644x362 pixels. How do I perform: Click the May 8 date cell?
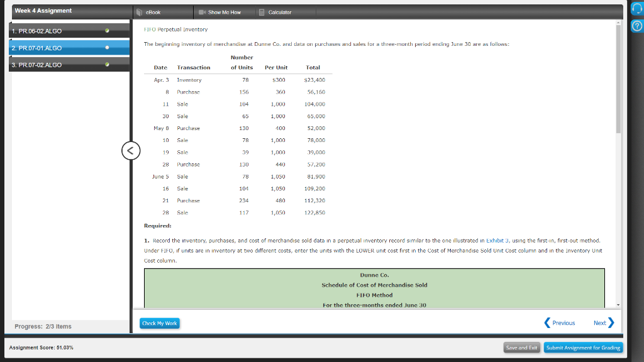pos(162,128)
